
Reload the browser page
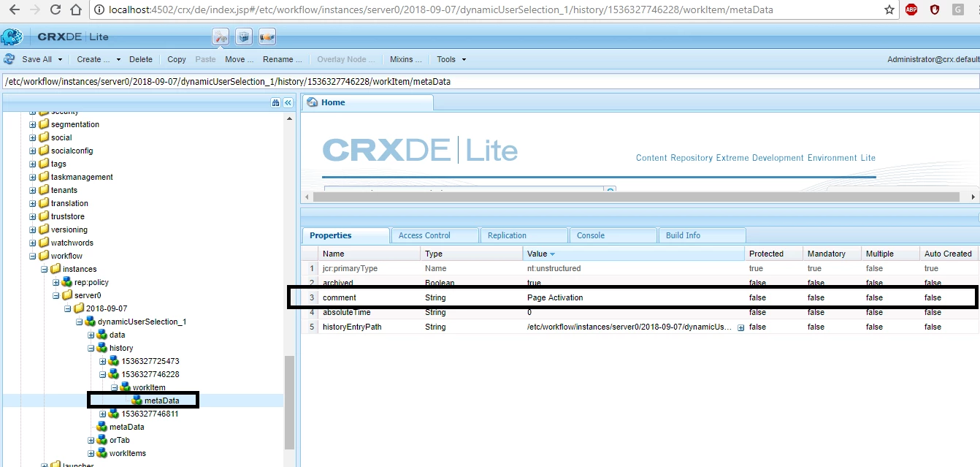pyautogui.click(x=55, y=10)
